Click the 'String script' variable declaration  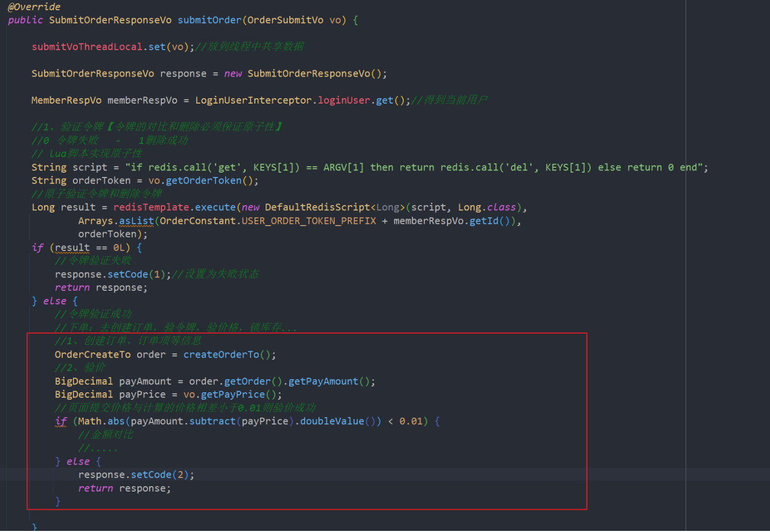point(69,167)
